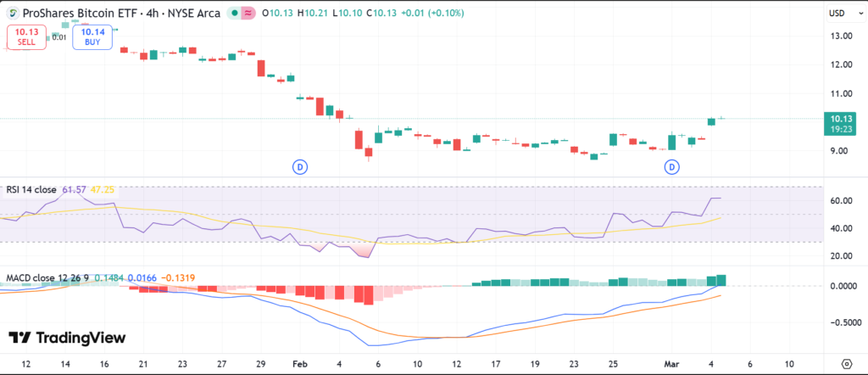Click the 13.00 price scale label
Viewport: 868px width, 375px height.
pos(841,36)
